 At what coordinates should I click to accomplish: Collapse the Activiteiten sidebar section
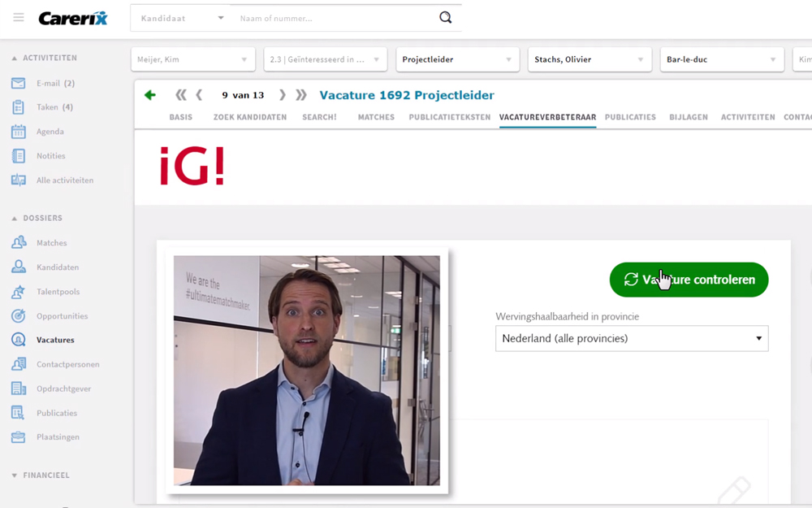pyautogui.click(x=15, y=58)
